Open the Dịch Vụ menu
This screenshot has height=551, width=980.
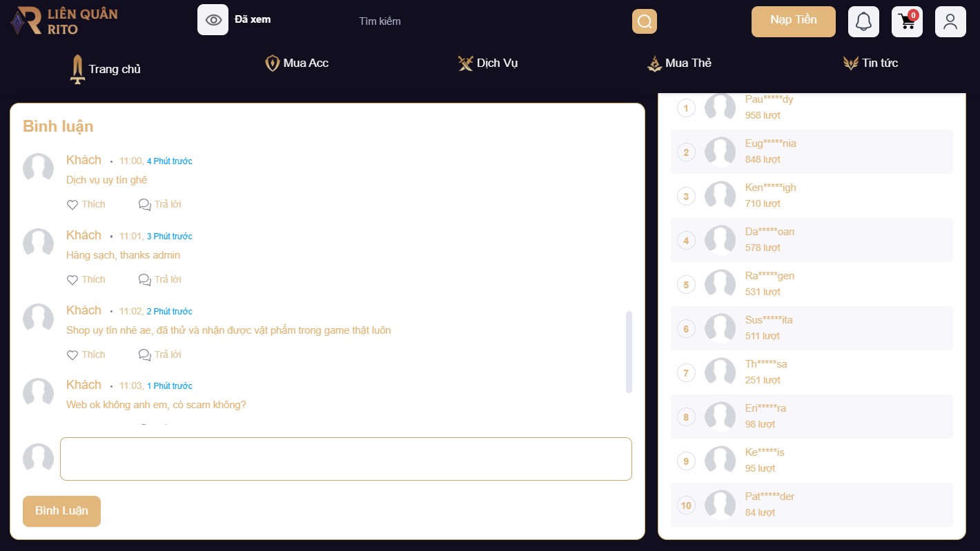pyautogui.click(x=488, y=63)
